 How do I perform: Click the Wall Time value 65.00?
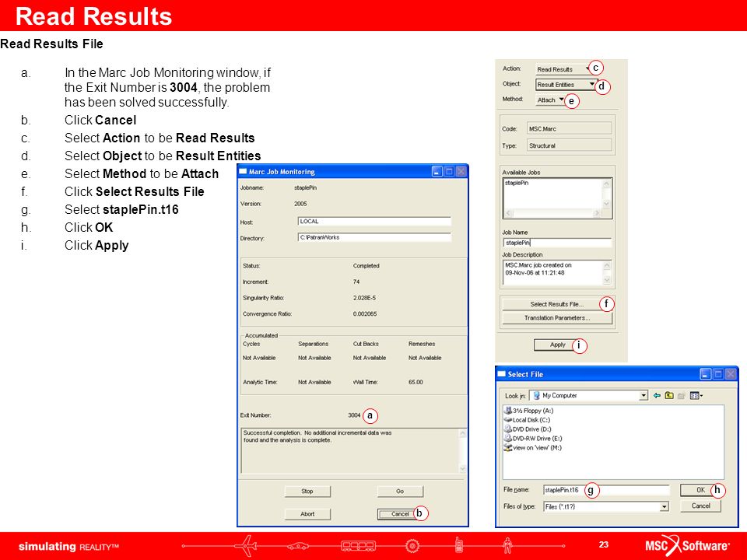[416, 382]
